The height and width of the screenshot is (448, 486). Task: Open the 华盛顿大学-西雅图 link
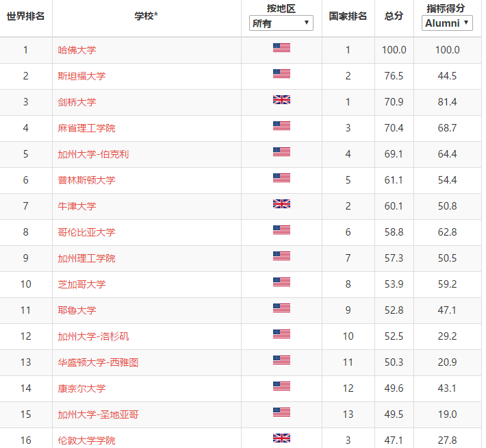99,362
